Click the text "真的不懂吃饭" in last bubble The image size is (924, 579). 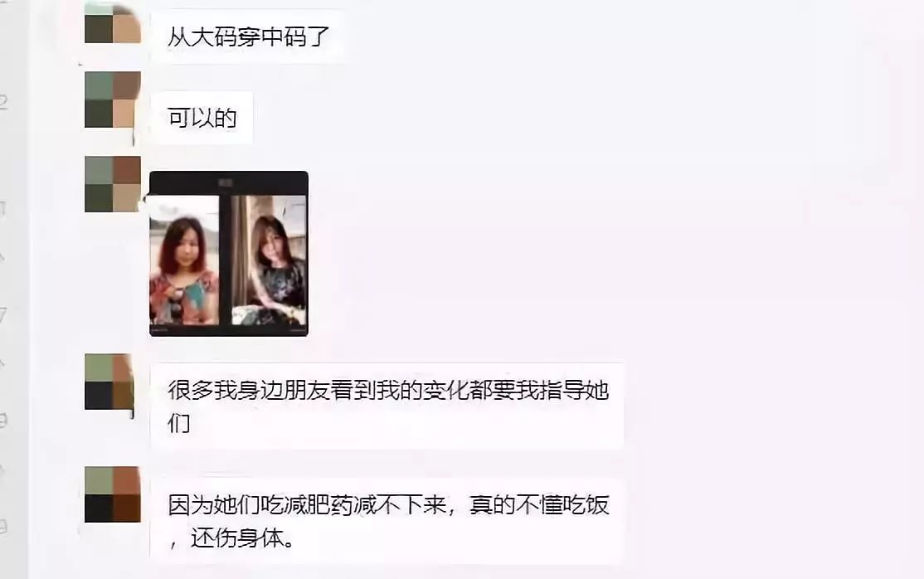539,505
